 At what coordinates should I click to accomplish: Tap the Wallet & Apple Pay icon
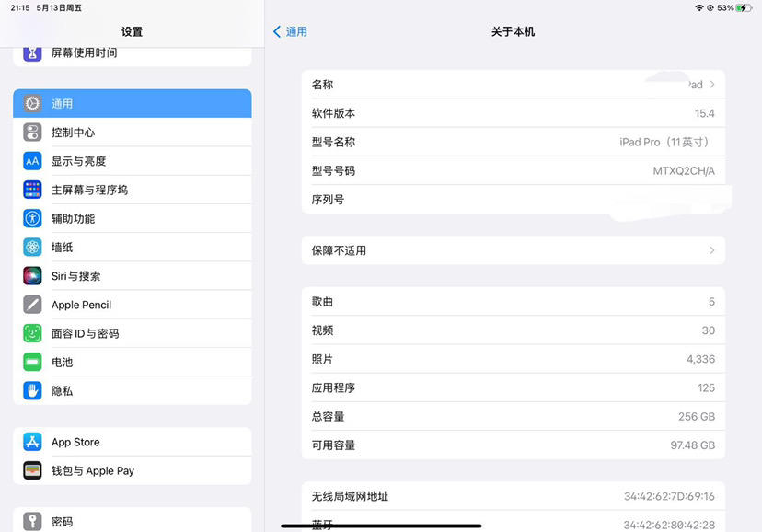click(32, 470)
